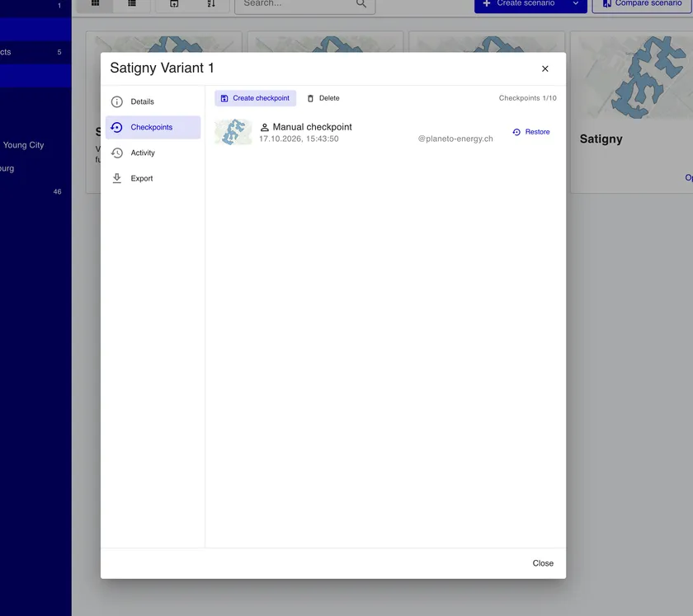The height and width of the screenshot is (616, 693).
Task: Close the Satigny Variant 1 dialog with X
Action: pyautogui.click(x=545, y=68)
